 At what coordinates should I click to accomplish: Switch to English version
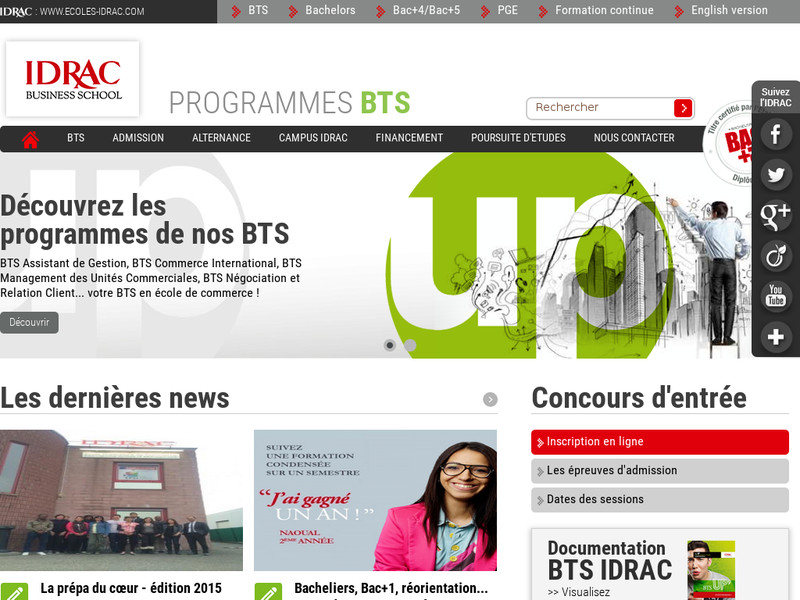click(x=729, y=10)
